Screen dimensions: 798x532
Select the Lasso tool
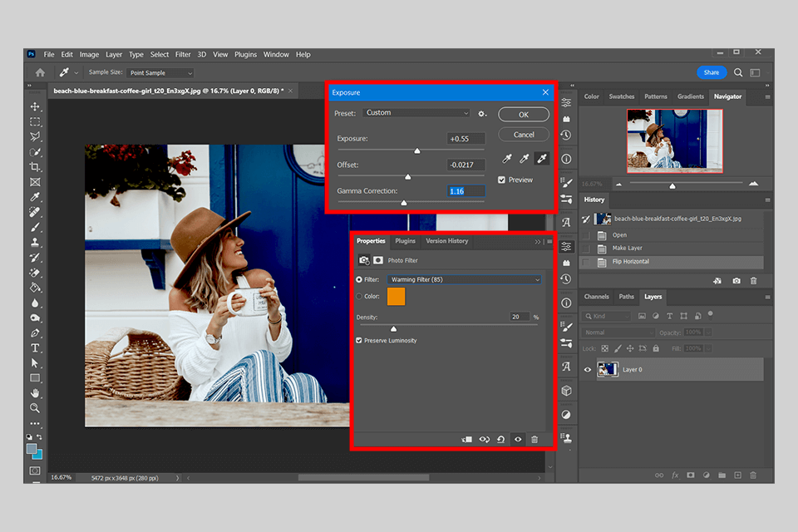35,136
